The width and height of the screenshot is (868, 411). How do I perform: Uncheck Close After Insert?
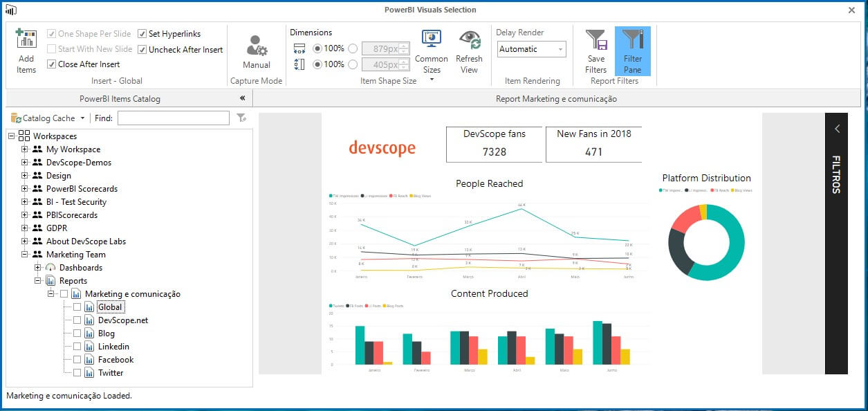point(50,64)
